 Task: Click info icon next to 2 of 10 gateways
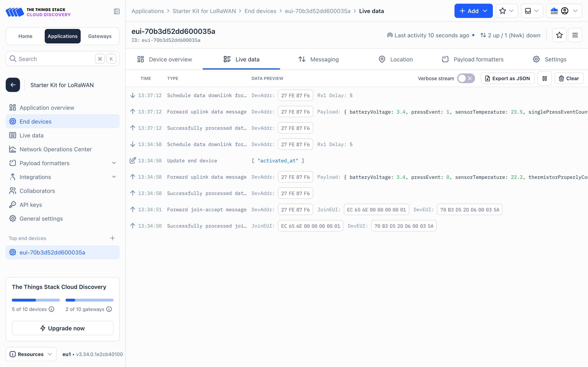[109, 309]
